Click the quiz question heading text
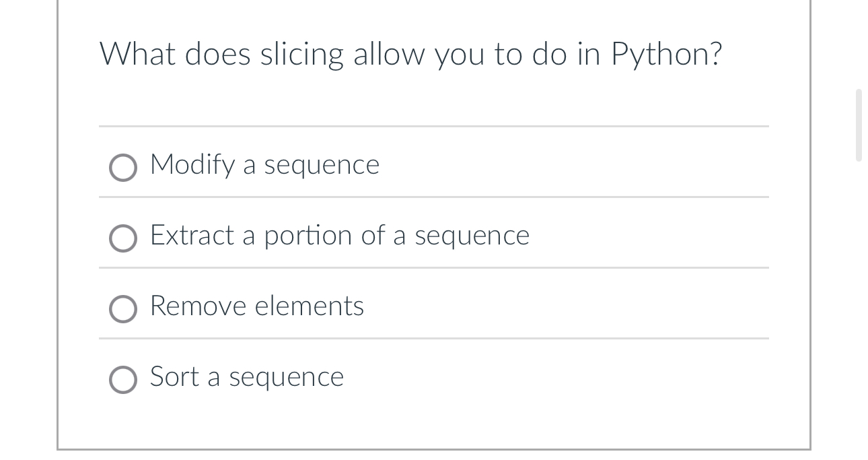Viewport: 868px width, 460px height. pos(410,54)
